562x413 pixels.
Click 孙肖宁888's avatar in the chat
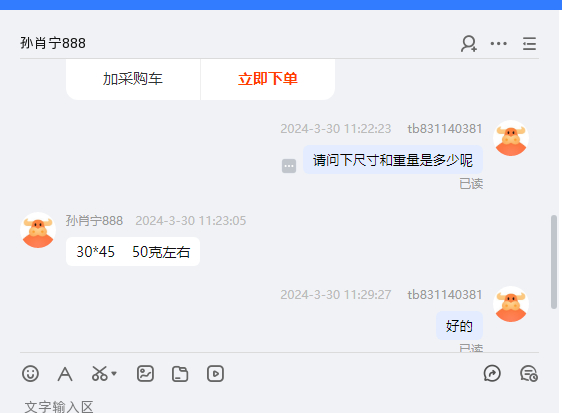[x=38, y=230]
